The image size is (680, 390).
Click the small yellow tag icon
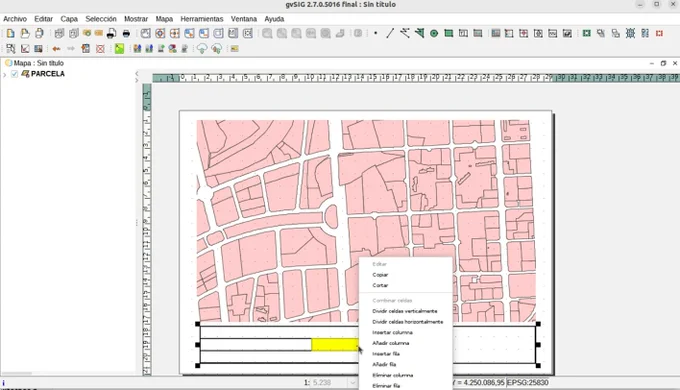coord(234,49)
